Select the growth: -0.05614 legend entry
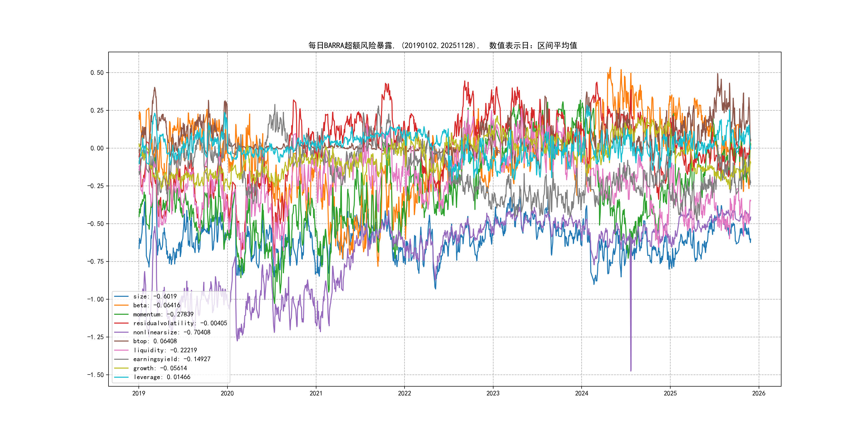The width and height of the screenshot is (868, 434). click(160, 368)
